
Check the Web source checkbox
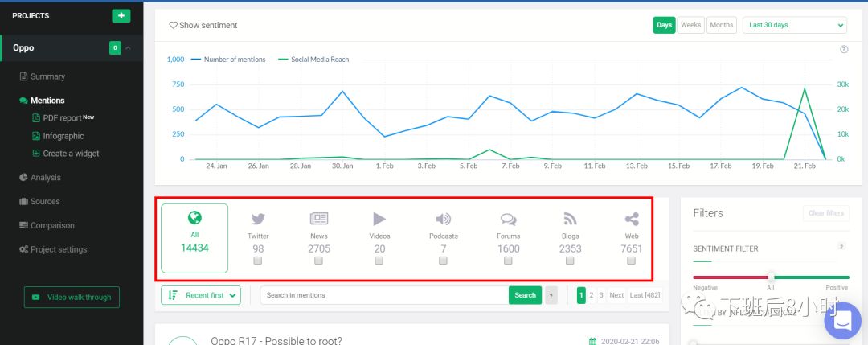(631, 261)
